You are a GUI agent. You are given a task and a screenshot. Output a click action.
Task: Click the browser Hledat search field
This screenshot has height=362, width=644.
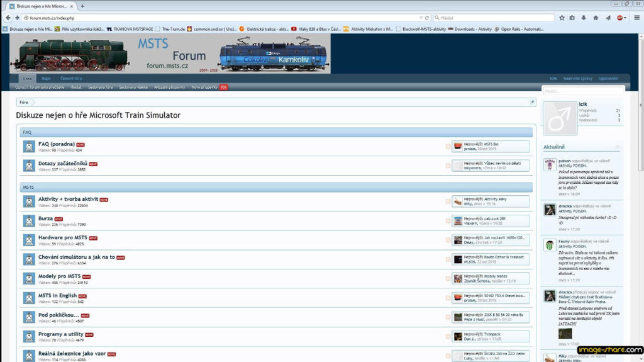[x=494, y=18]
